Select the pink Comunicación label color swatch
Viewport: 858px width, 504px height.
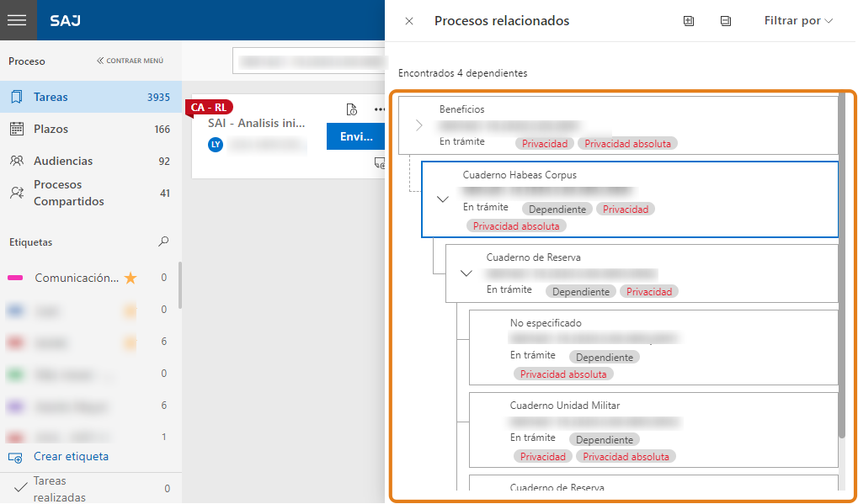(15, 278)
